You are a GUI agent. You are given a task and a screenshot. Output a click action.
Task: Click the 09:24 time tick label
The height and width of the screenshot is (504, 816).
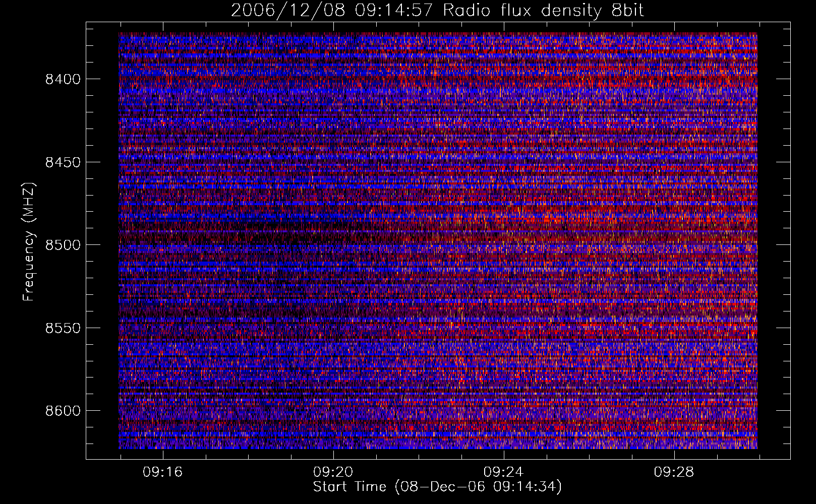[x=504, y=472]
